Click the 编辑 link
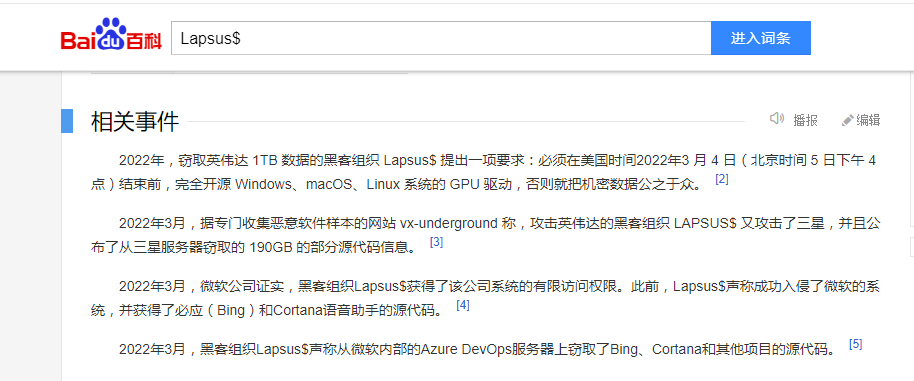The image size is (914, 381). pyautogui.click(x=868, y=121)
